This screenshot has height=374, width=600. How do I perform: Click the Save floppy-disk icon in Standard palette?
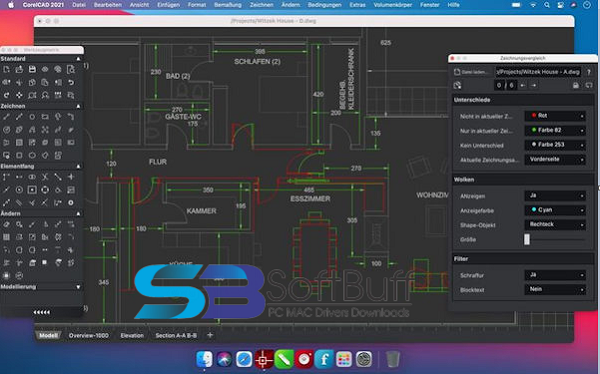coord(32,69)
